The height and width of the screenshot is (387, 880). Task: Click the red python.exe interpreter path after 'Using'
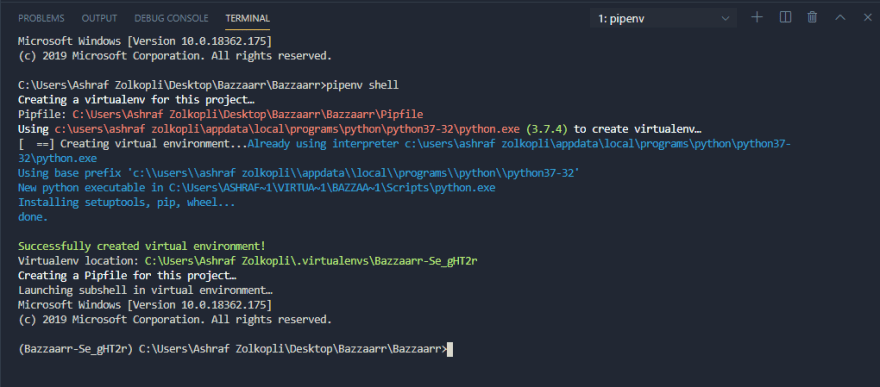point(288,129)
